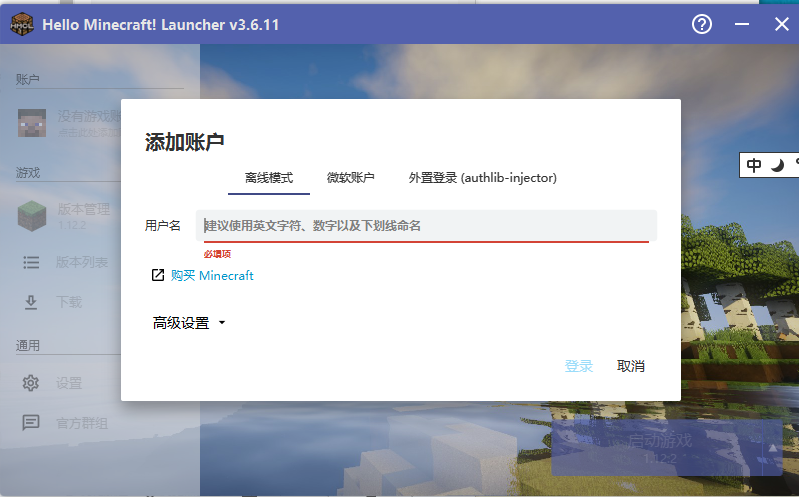This screenshot has width=799, height=497.
Task: Select the 微软账户 tab
Action: [351, 178]
